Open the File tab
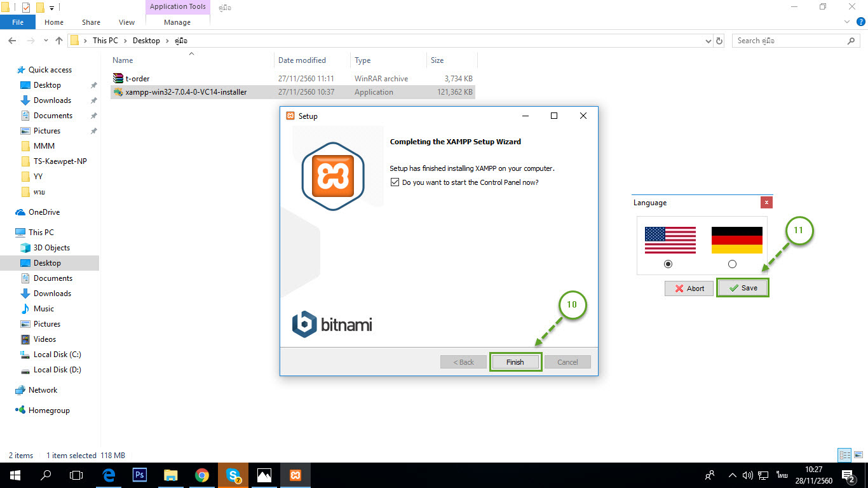 click(18, 22)
